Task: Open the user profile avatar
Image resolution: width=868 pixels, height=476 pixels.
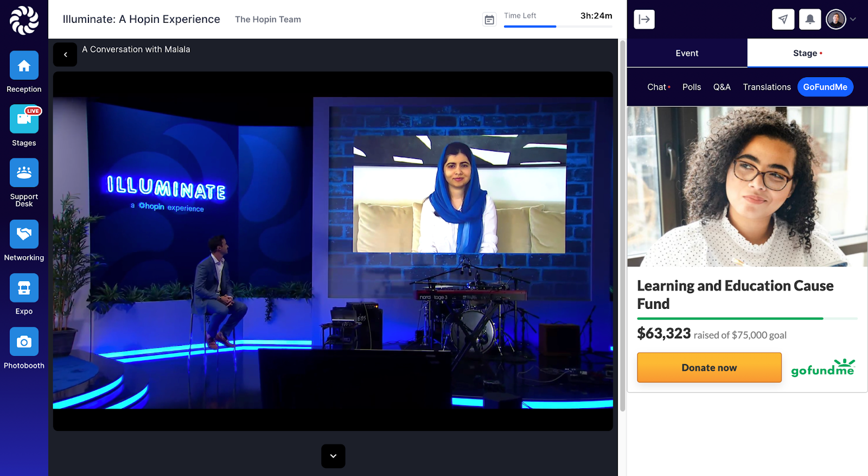Action: point(836,20)
